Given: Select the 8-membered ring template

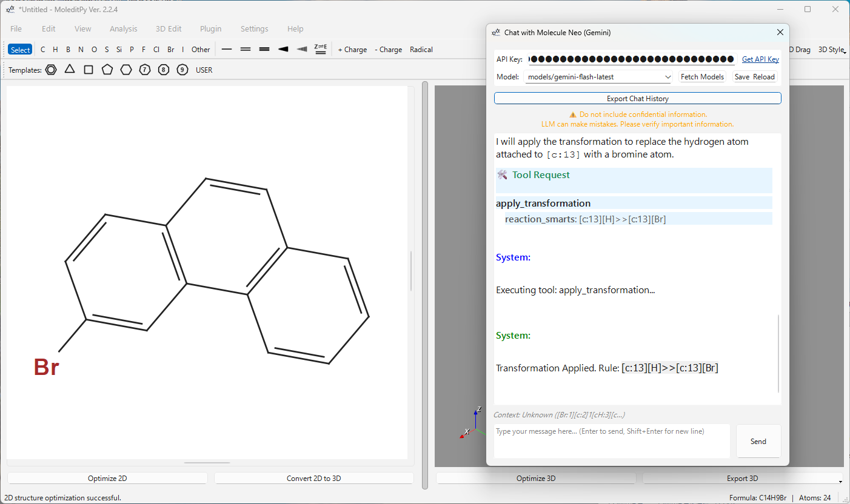Looking at the screenshot, I should (x=164, y=70).
